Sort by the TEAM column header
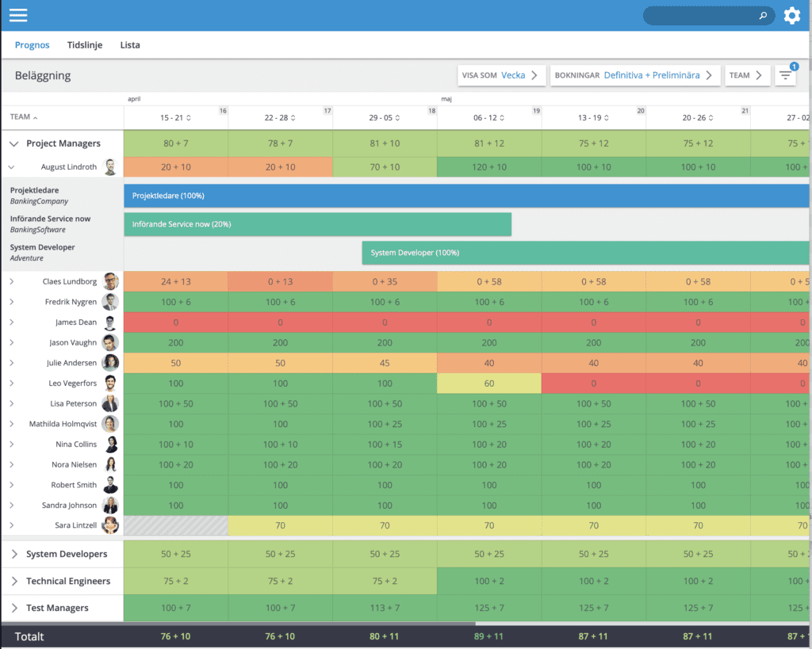 [x=24, y=117]
